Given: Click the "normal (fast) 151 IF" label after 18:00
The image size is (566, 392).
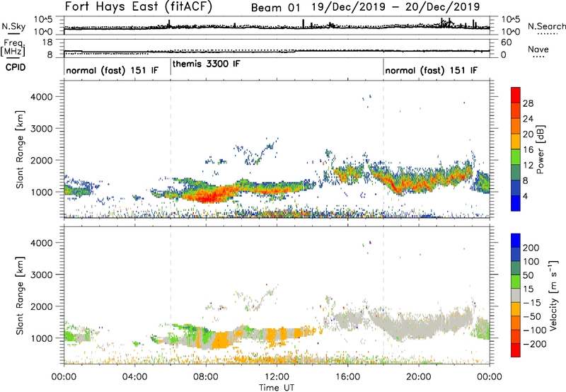Looking at the screenshot, I should click(x=432, y=70).
